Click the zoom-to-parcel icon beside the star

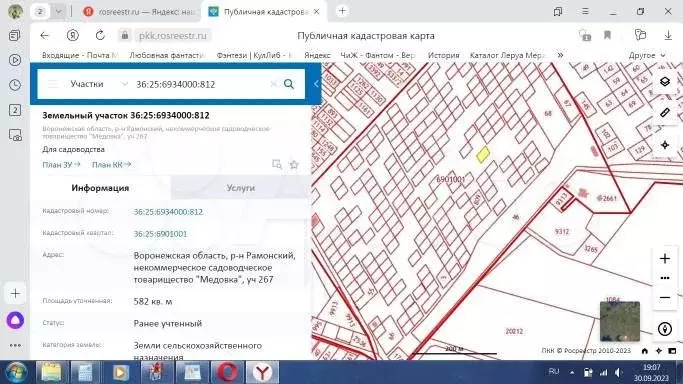click(277, 164)
